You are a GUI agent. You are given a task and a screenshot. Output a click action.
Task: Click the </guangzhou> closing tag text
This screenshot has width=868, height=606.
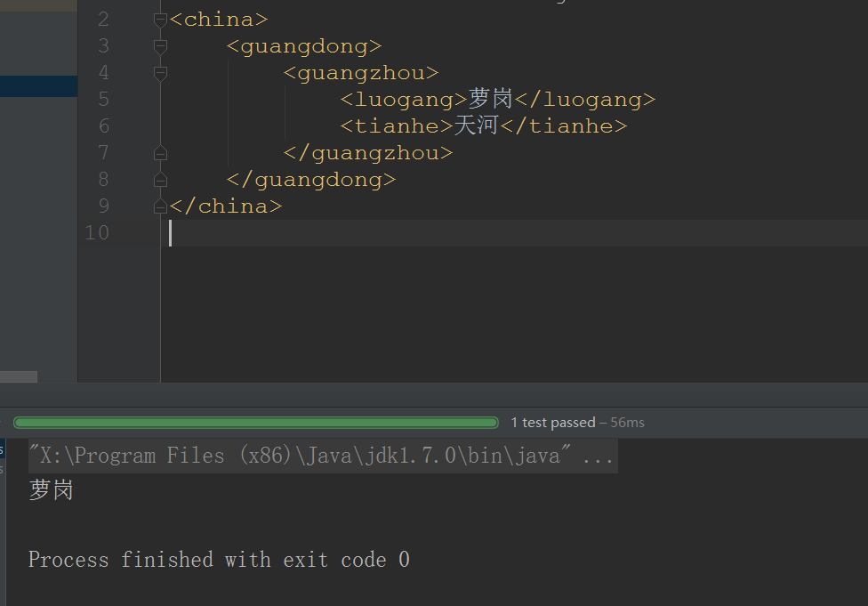(368, 153)
